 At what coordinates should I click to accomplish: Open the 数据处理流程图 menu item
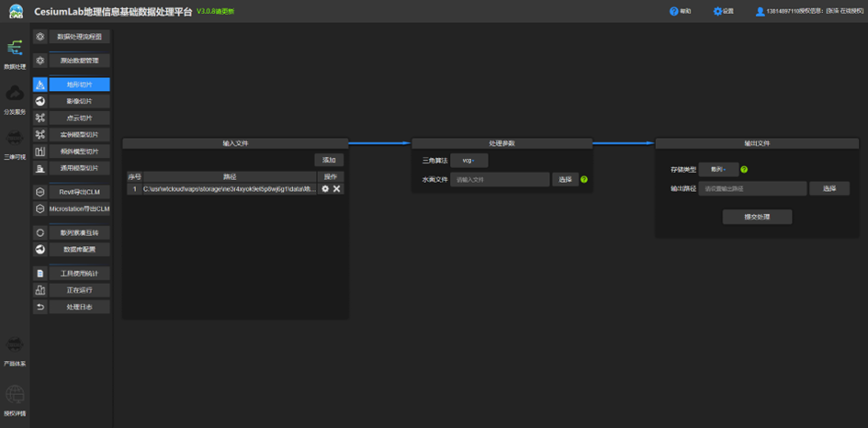pos(80,37)
